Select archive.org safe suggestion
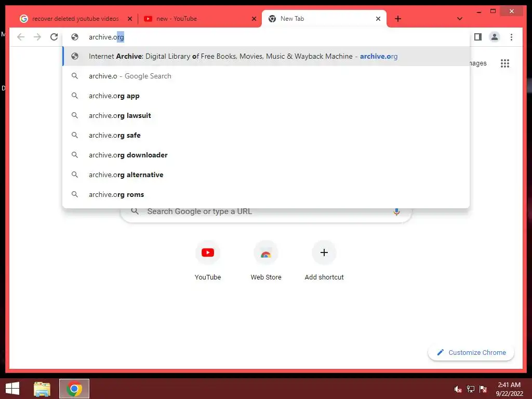The width and height of the screenshot is (532, 399). coord(266,135)
